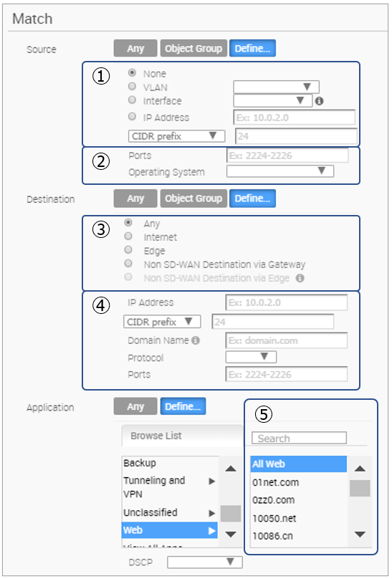
Task: Click info icon next to Interface dropdown
Action: coord(320,101)
